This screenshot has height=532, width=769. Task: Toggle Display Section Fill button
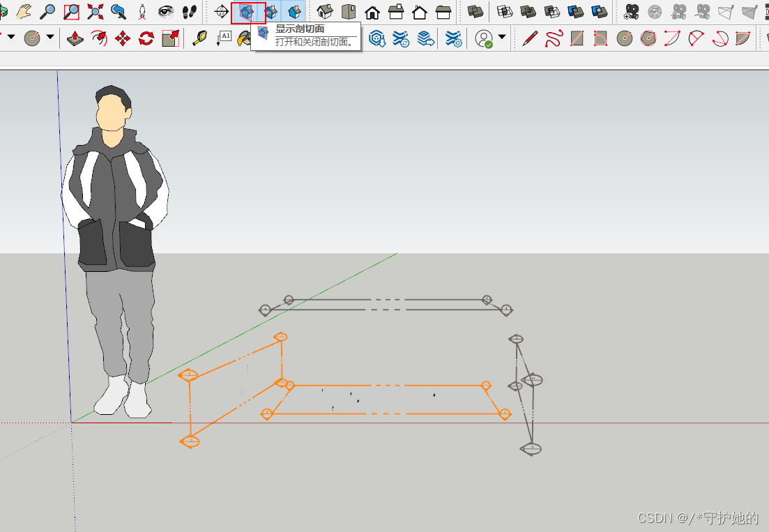[x=294, y=12]
